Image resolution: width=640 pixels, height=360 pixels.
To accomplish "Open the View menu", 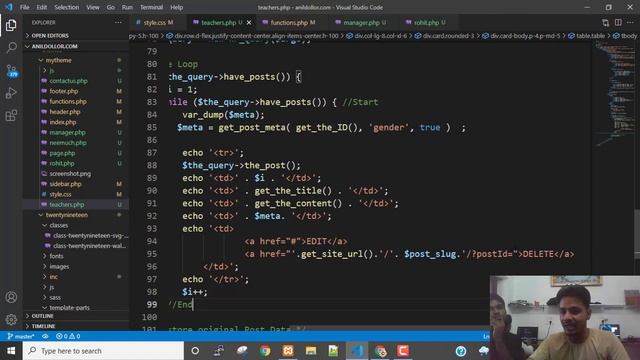I will (93, 7).
